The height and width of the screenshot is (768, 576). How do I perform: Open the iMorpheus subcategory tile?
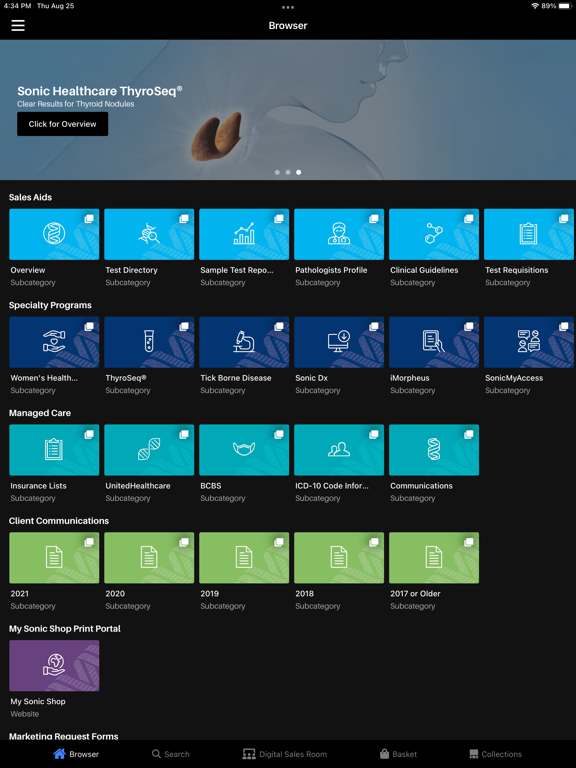point(434,342)
